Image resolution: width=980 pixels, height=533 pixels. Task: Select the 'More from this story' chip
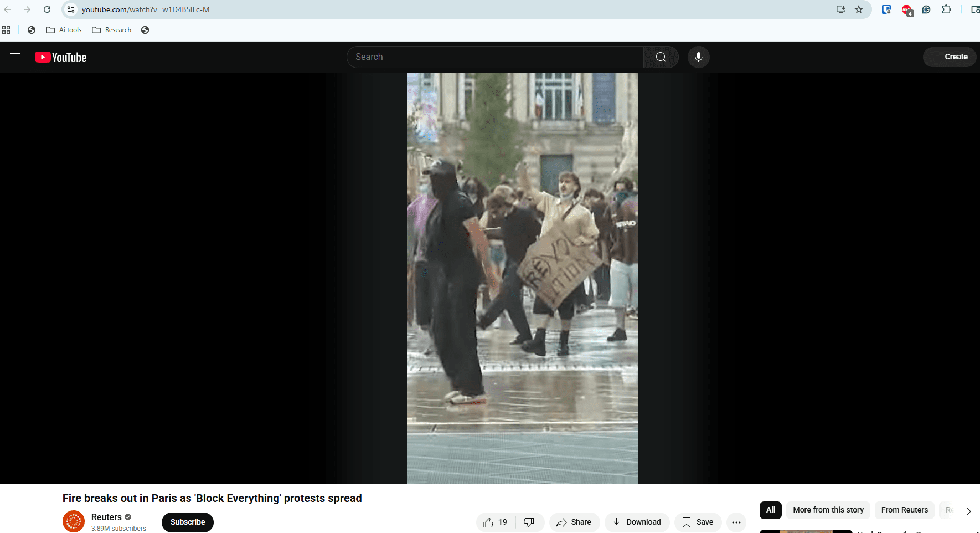point(828,510)
